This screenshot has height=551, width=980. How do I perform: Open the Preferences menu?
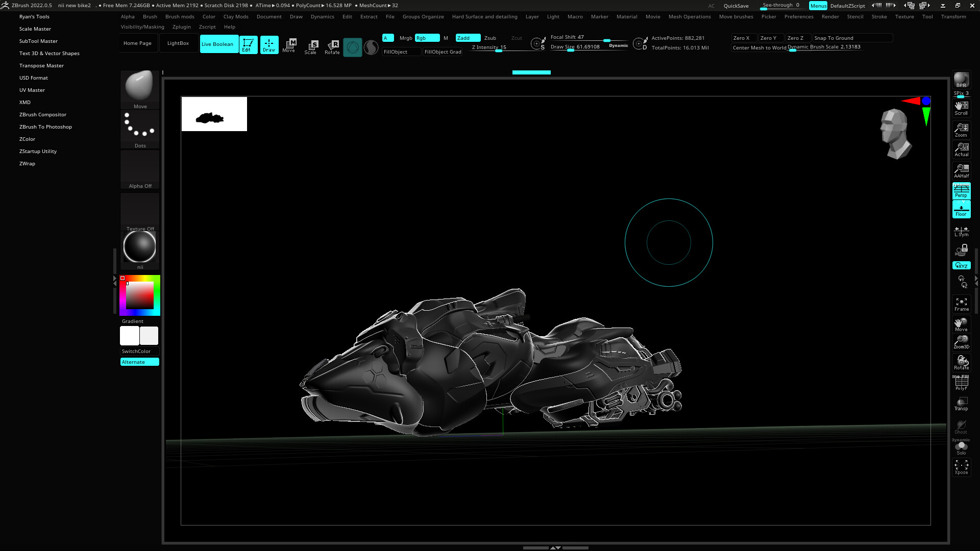(798, 17)
